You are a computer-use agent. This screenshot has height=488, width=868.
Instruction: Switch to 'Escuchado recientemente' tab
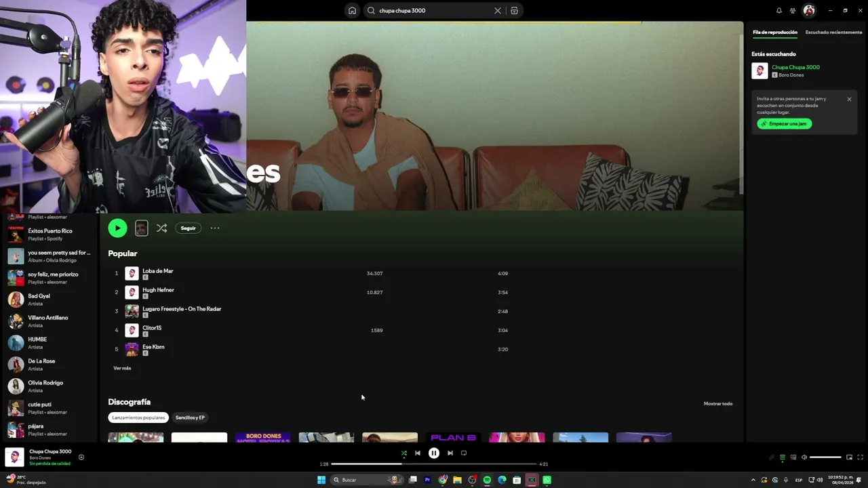coord(834,33)
